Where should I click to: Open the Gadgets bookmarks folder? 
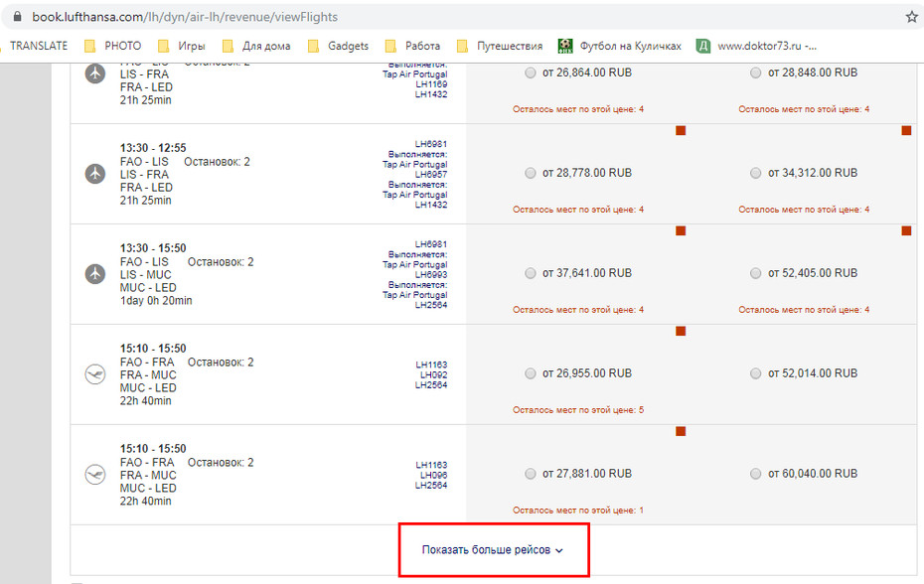(x=338, y=46)
